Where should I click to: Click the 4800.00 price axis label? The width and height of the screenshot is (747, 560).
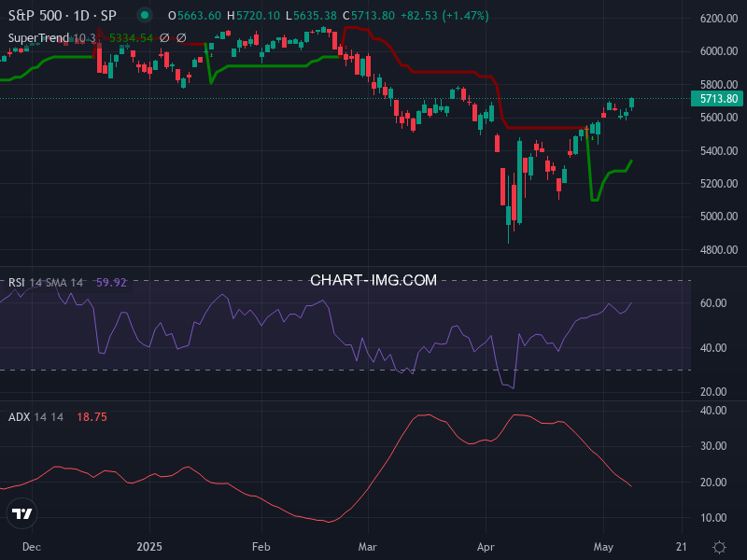coord(719,249)
